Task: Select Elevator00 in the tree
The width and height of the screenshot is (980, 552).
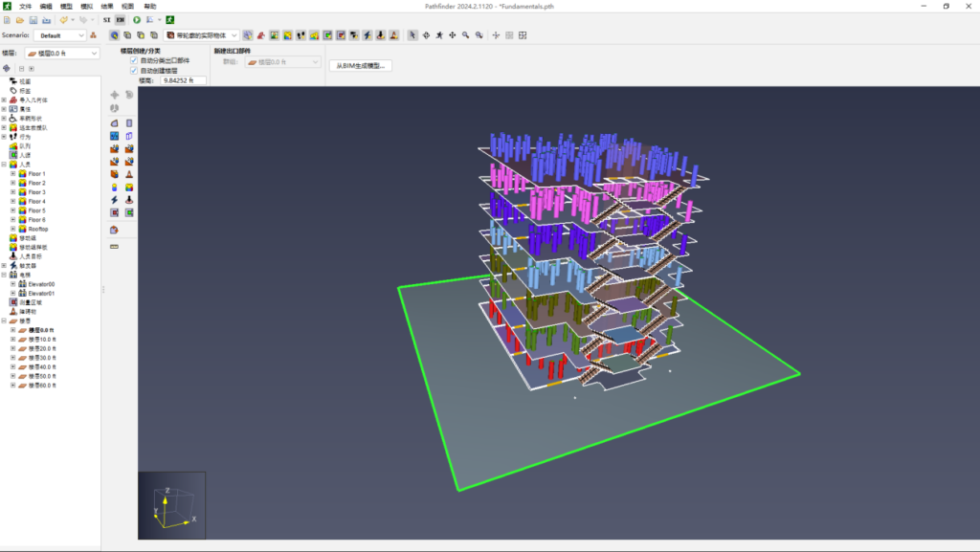Action: click(x=42, y=284)
